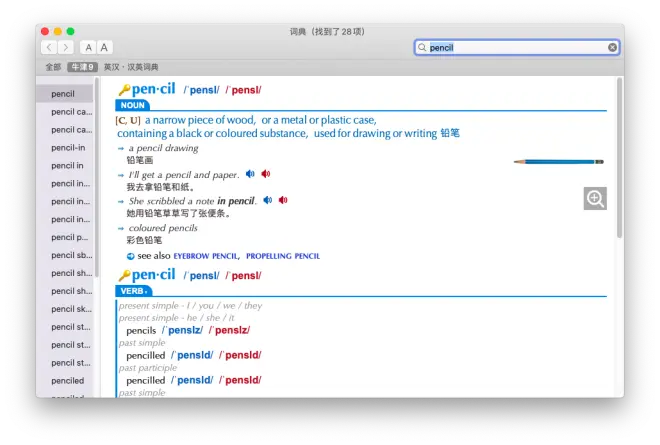Click the sidebar list scrollbar
This screenshot has height=445, width=660.
pyautogui.click(x=97, y=177)
